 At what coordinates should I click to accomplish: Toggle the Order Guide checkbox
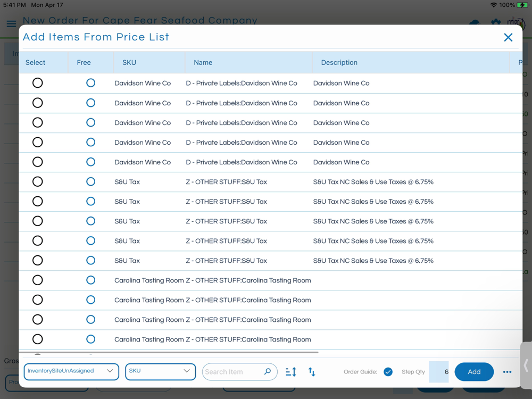pyautogui.click(x=388, y=372)
